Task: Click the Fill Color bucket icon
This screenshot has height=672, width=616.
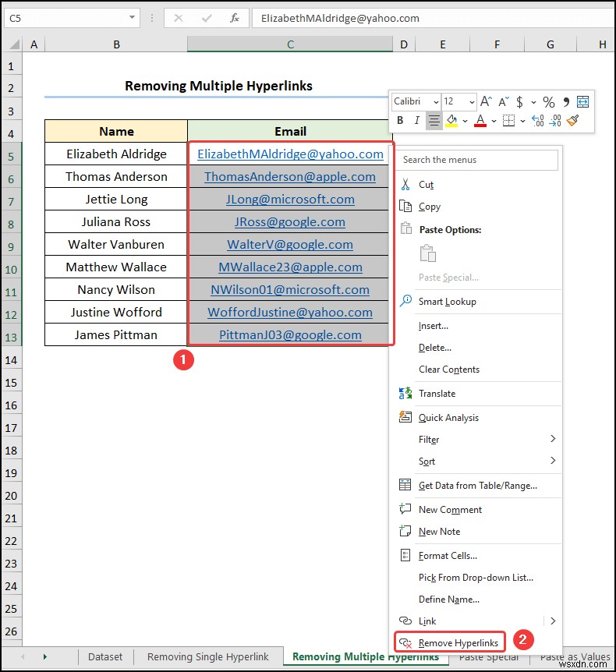Action: (451, 120)
